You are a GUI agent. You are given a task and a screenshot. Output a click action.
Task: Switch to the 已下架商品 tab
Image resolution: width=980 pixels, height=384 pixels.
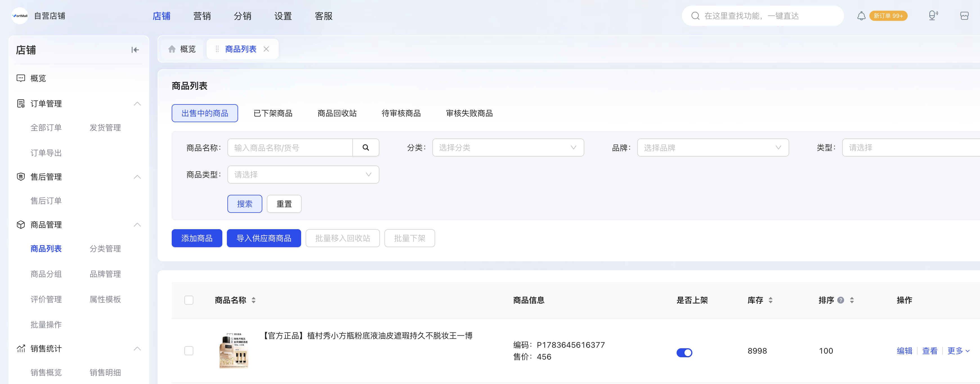coord(273,113)
